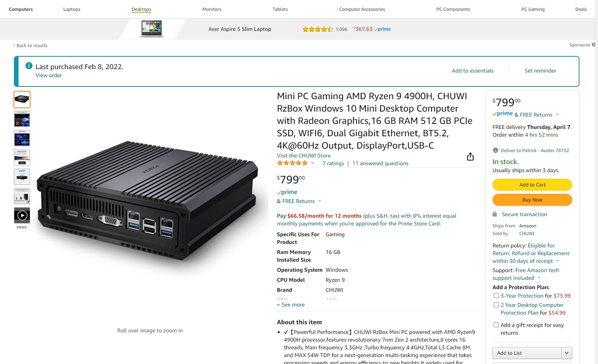This screenshot has height=364, width=598.
Task: Click the Sponsored info icon
Action: tap(594, 45)
